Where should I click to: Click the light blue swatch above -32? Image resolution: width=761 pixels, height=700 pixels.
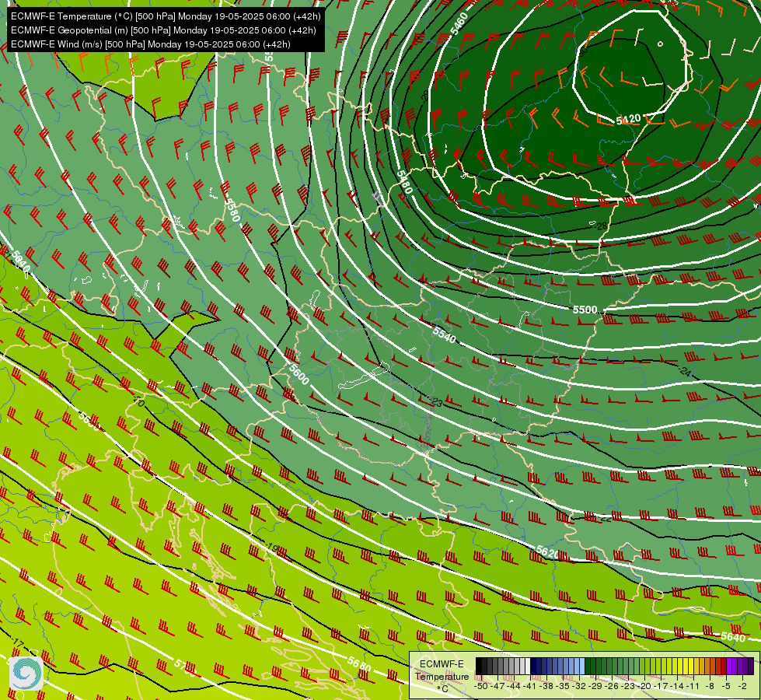click(x=582, y=666)
